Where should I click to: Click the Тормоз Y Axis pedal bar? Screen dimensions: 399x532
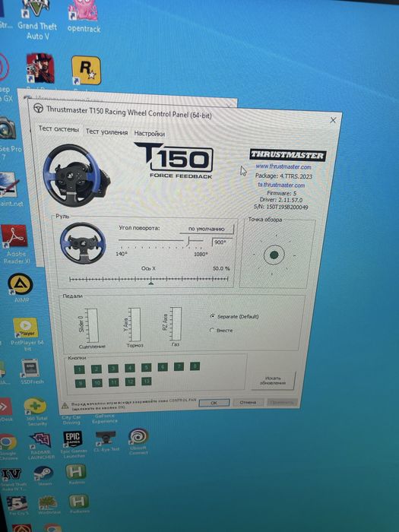[x=135, y=325]
